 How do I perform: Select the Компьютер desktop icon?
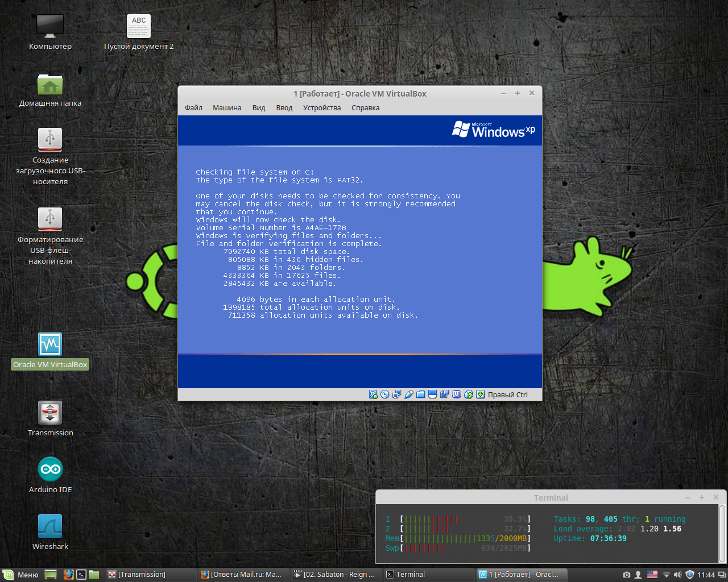click(50, 33)
